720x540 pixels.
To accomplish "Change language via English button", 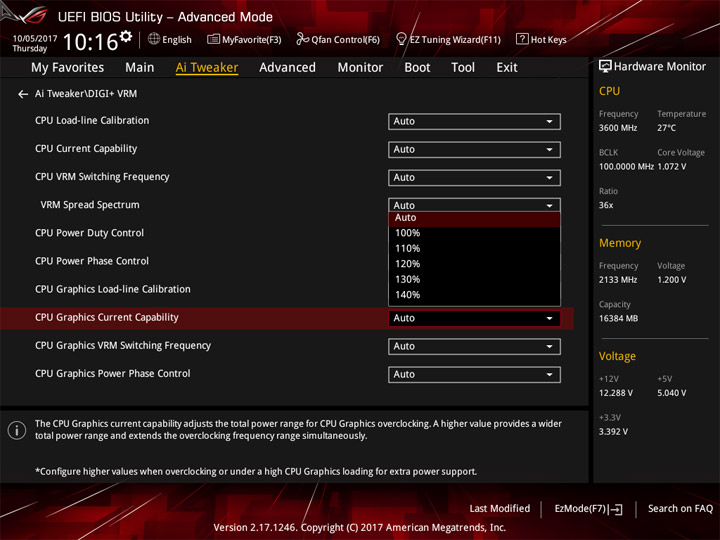I will pyautogui.click(x=170, y=39).
